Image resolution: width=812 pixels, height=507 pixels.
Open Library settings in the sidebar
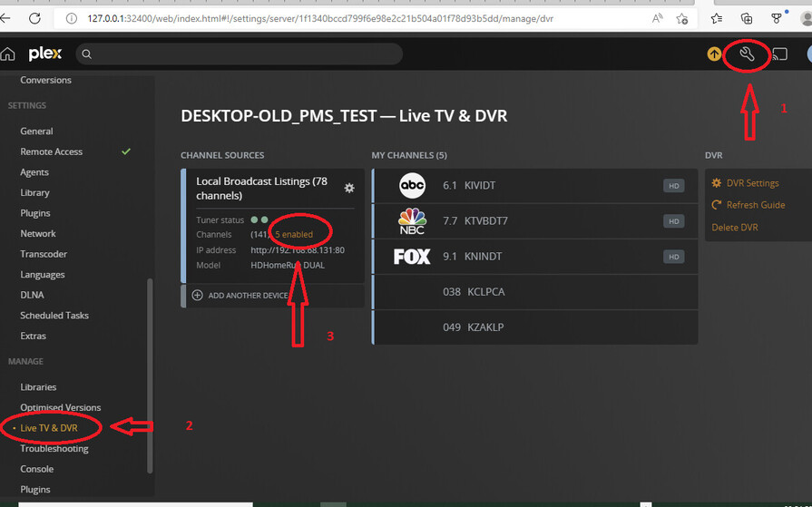pyautogui.click(x=34, y=192)
